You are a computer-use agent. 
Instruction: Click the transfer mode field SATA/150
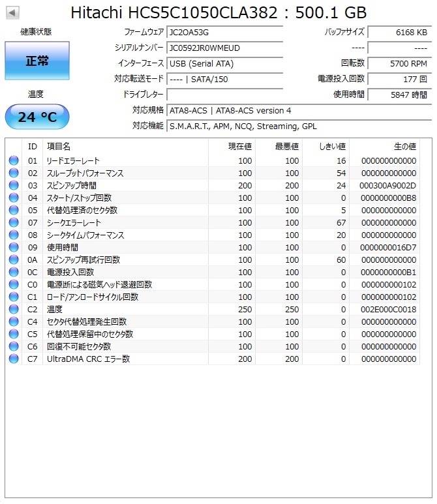tap(225, 79)
